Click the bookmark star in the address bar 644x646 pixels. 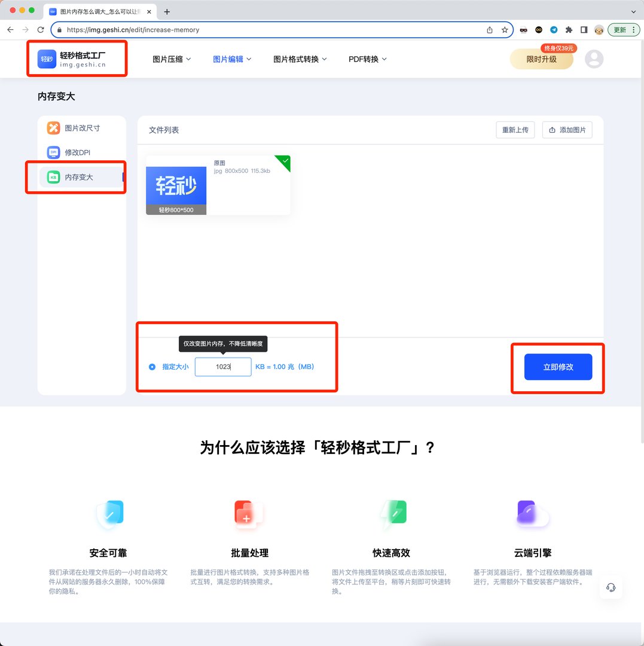click(503, 29)
